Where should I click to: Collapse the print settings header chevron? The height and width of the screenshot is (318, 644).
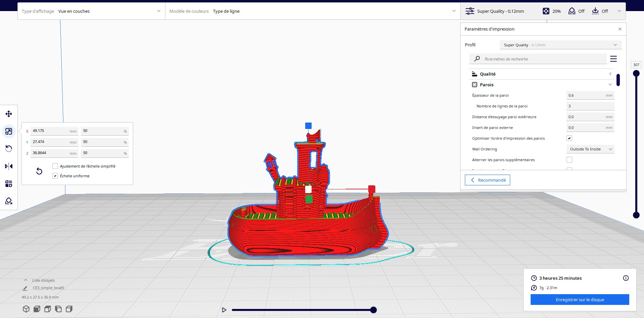[619, 11]
